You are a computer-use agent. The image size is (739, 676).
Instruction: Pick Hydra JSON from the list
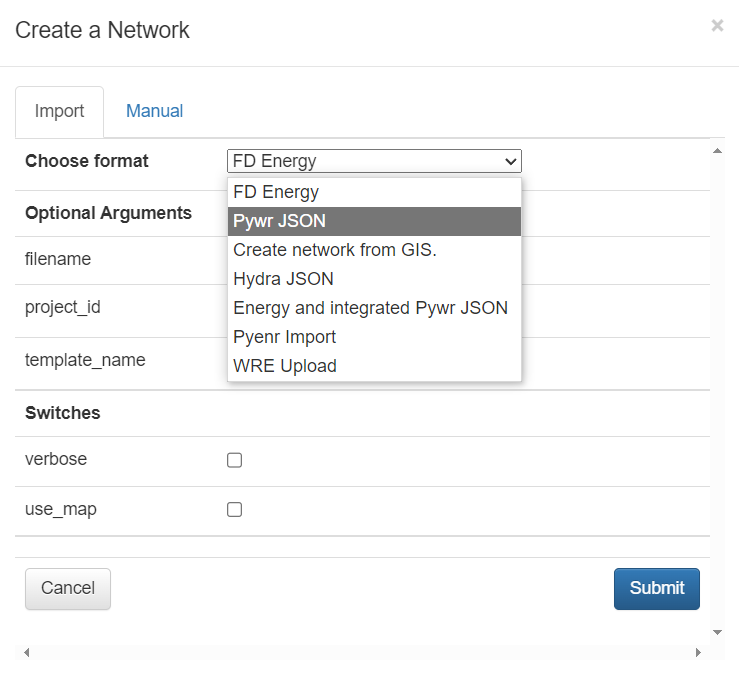tap(284, 279)
